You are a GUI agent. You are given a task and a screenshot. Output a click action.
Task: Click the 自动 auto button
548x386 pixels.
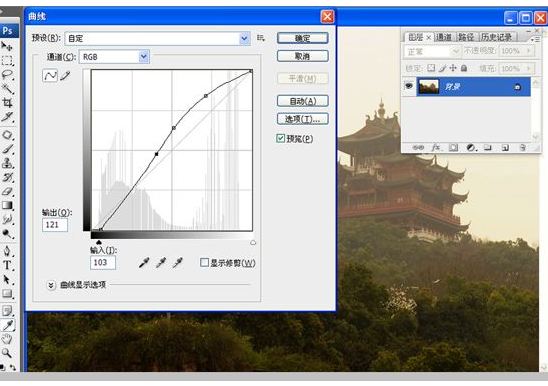click(x=303, y=101)
